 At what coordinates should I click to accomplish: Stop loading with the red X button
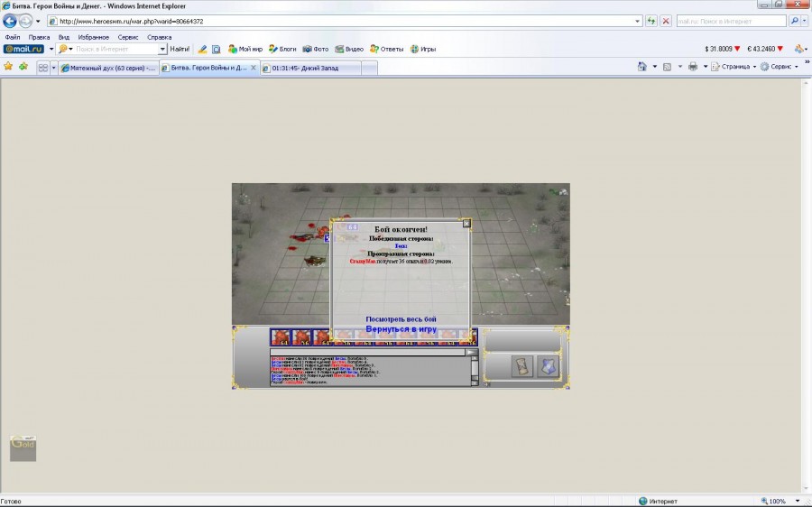(x=666, y=22)
